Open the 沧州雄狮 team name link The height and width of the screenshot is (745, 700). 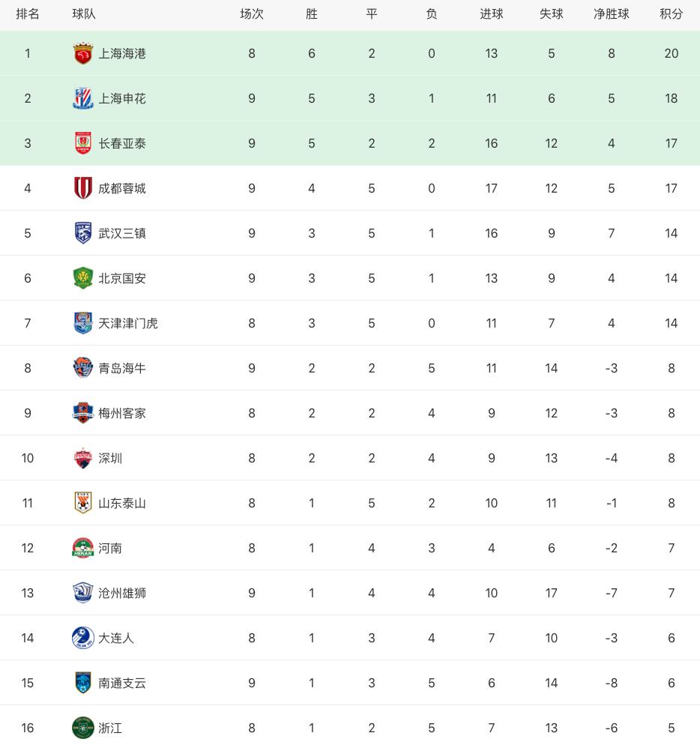tap(122, 593)
